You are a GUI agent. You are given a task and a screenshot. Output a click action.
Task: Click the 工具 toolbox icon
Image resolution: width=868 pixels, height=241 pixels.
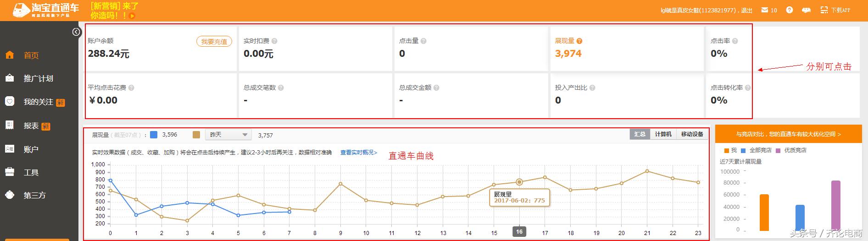[10, 172]
